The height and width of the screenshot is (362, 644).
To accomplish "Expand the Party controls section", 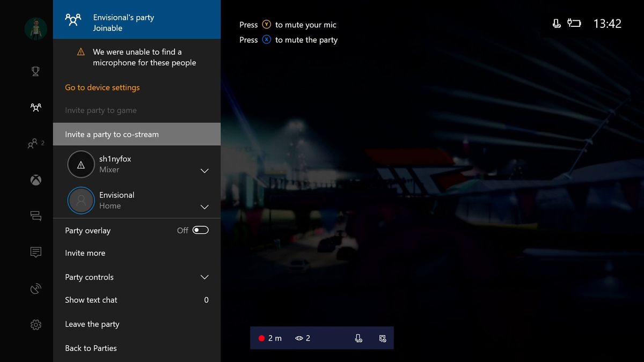I will 204,277.
